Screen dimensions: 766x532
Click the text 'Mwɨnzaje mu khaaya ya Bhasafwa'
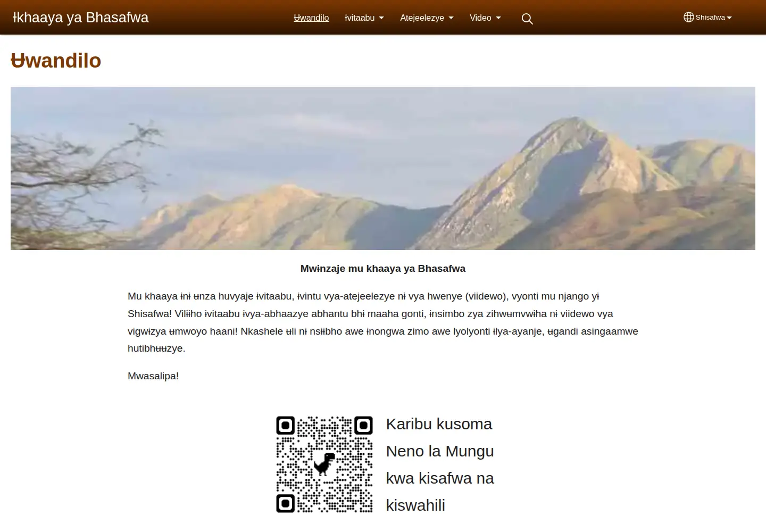point(383,269)
